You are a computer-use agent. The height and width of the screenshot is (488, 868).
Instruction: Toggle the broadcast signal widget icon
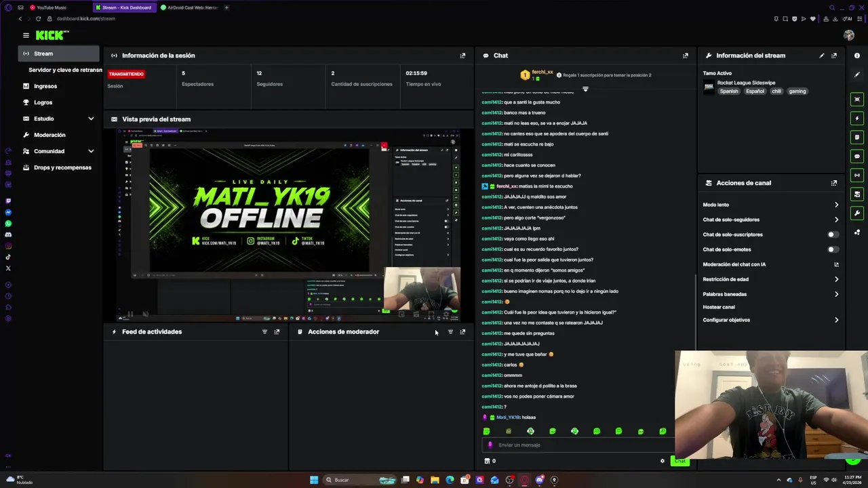(857, 176)
